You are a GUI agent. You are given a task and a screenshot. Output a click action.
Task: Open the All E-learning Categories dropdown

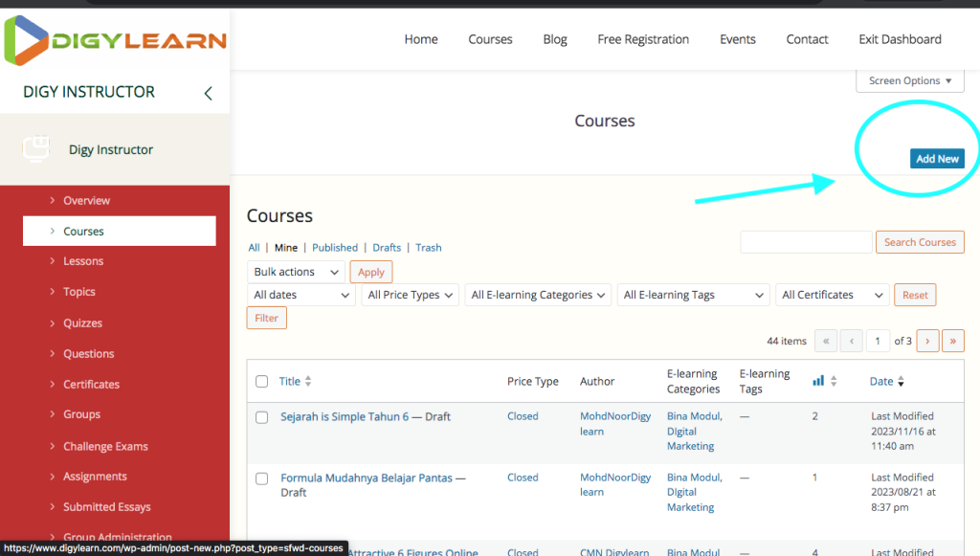tap(539, 295)
